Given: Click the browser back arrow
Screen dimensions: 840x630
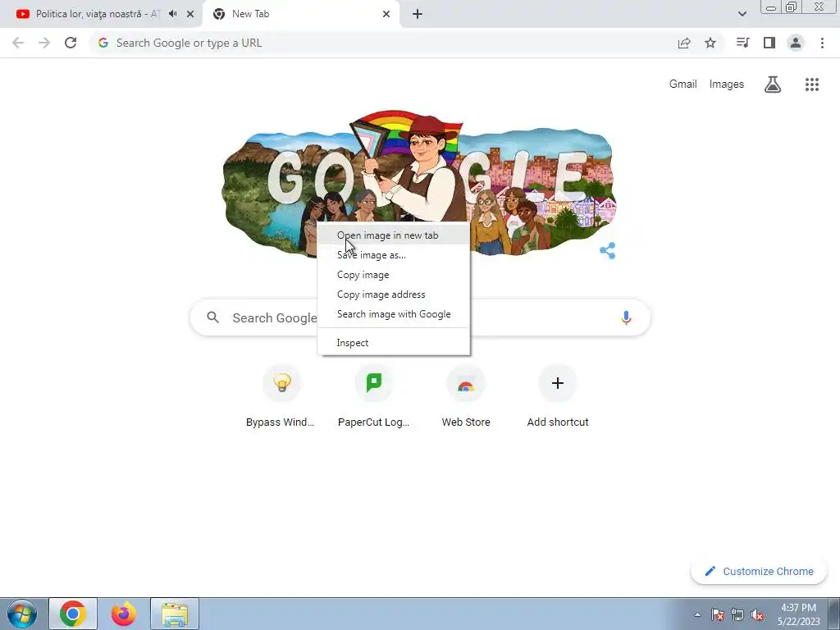Looking at the screenshot, I should [x=18, y=43].
